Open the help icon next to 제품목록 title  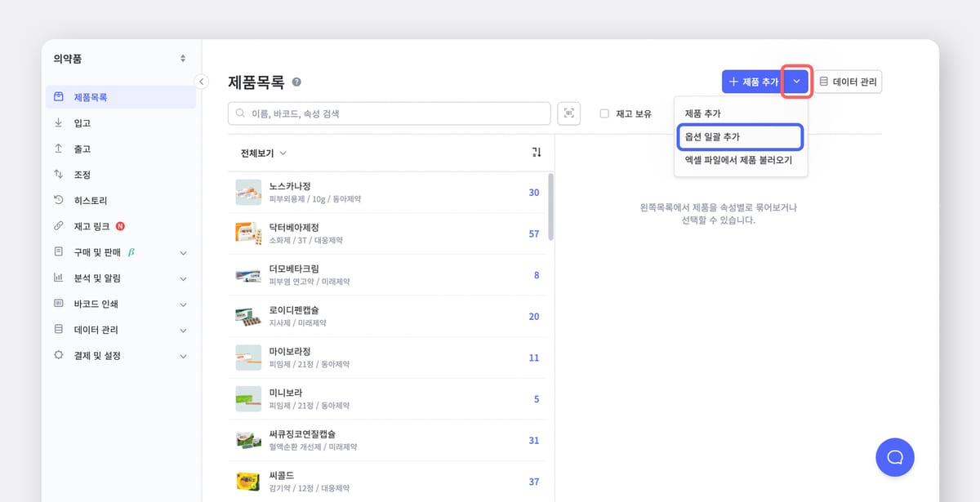(296, 82)
